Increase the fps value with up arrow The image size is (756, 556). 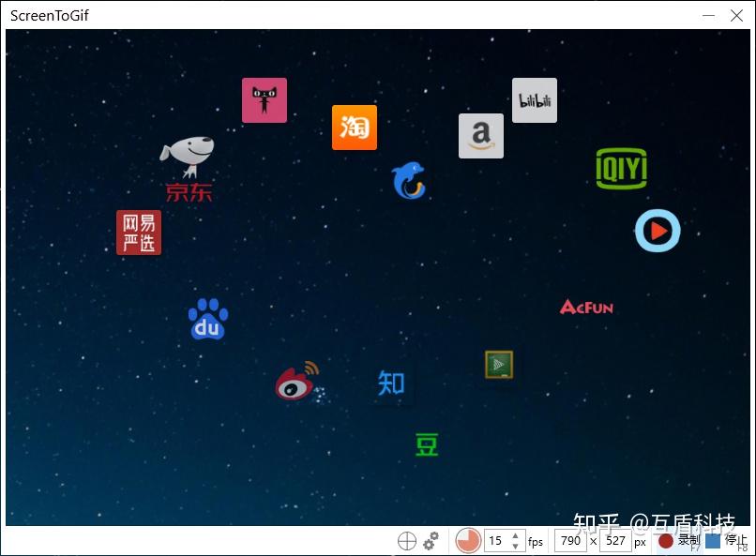tap(515, 535)
